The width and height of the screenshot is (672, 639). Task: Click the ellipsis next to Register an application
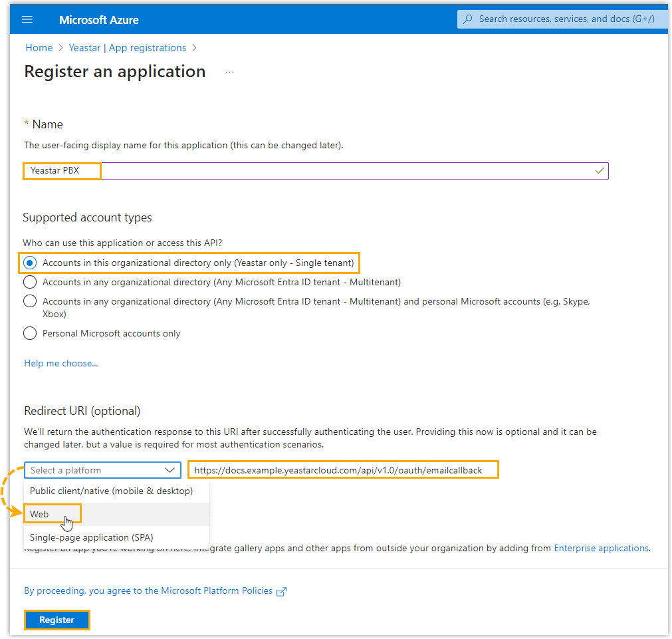coord(229,72)
